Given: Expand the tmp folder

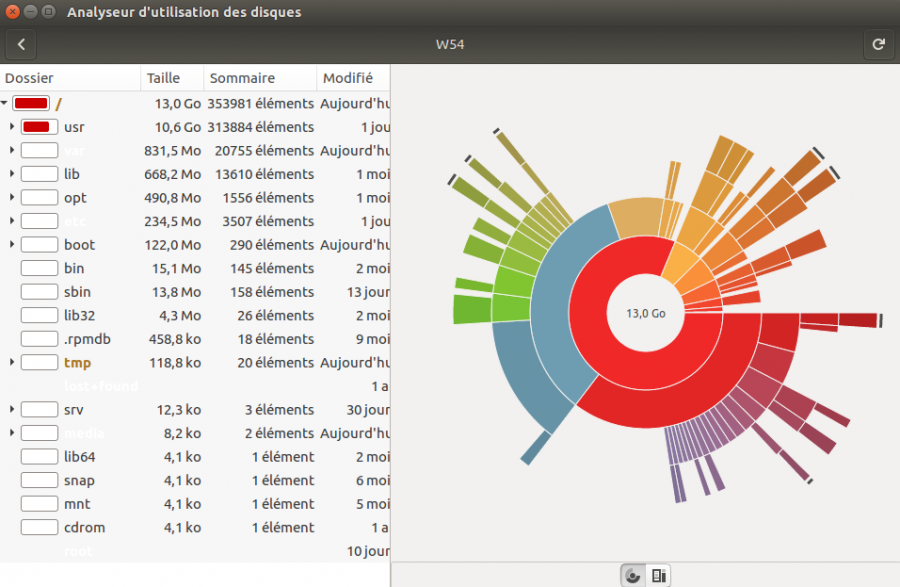Looking at the screenshot, I should point(12,363).
